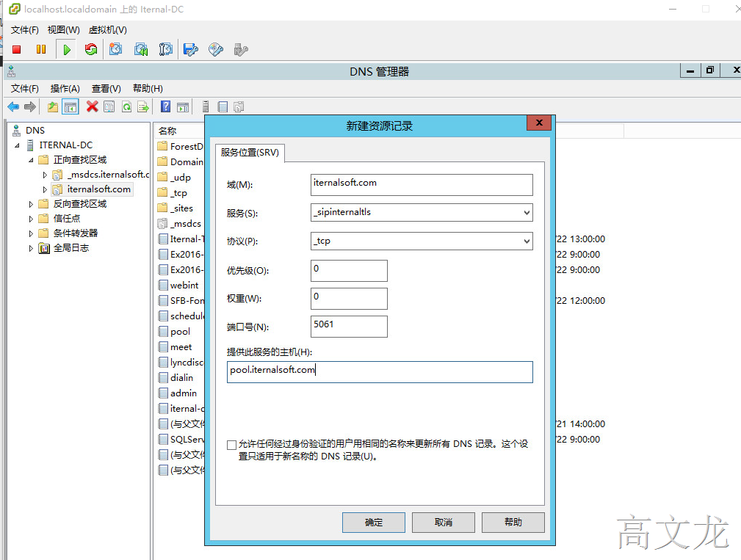Toggle the action pane icon

[x=183, y=106]
